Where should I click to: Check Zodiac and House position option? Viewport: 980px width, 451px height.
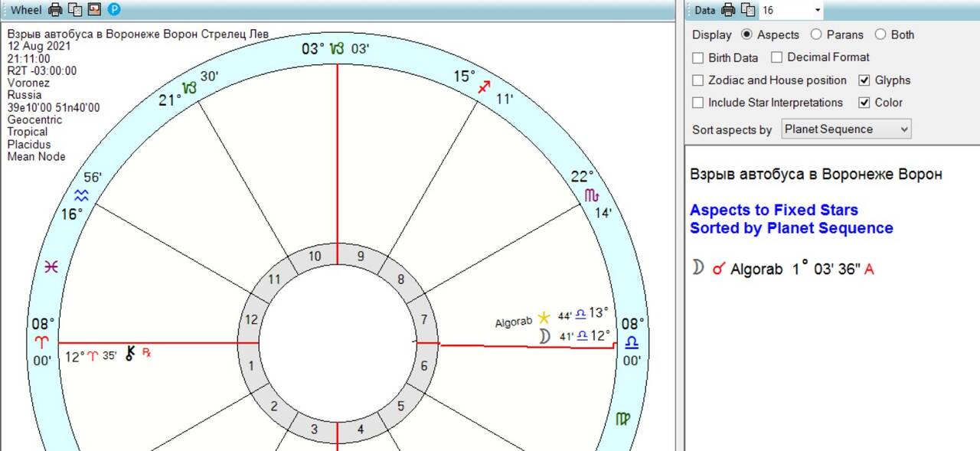(698, 80)
